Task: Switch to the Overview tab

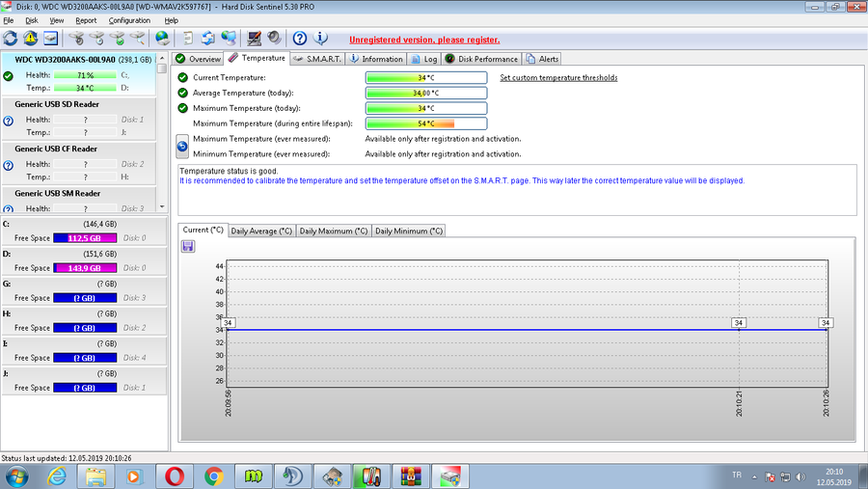Action: coord(198,59)
